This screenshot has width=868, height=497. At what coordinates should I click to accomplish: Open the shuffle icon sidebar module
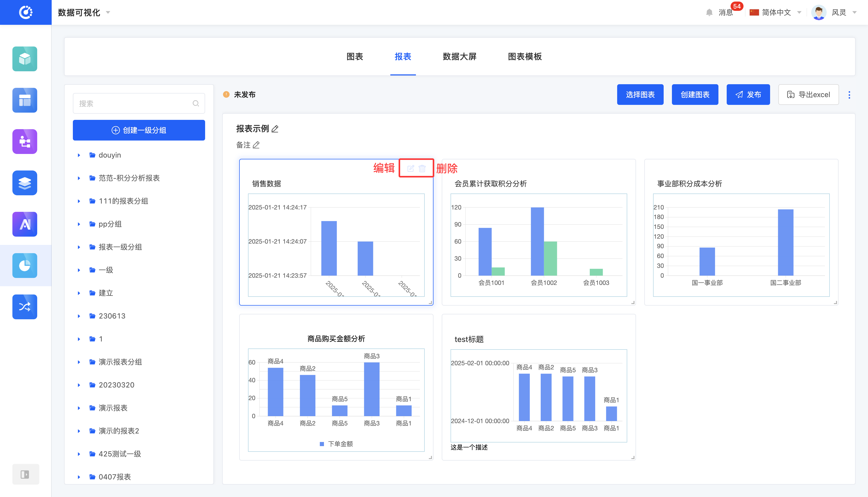(25, 307)
